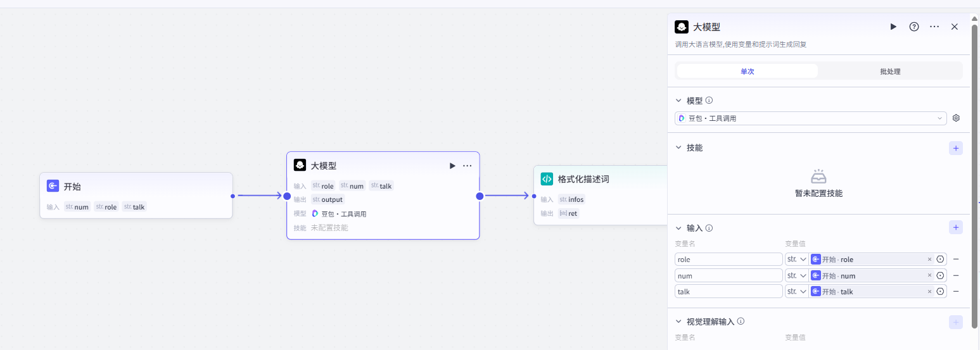Collapse the 技能 section
Screen dimensions: 980x350
678,148
